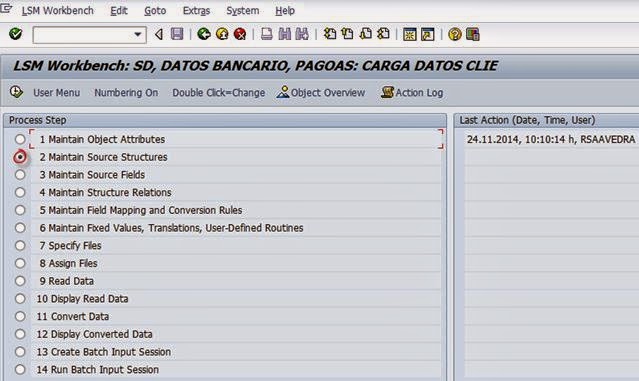The width and height of the screenshot is (639, 381).
Task: Click the Find Next binoculars icon
Action: tap(302, 34)
